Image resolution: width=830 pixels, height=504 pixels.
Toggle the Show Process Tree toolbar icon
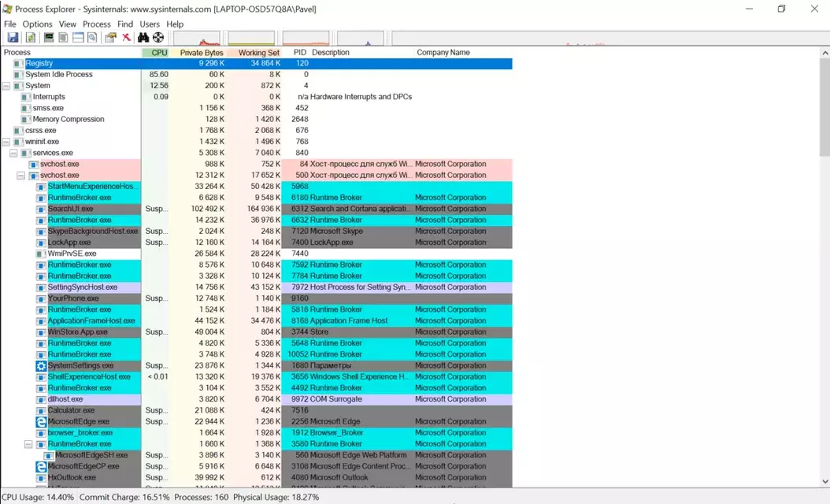[x=63, y=38]
